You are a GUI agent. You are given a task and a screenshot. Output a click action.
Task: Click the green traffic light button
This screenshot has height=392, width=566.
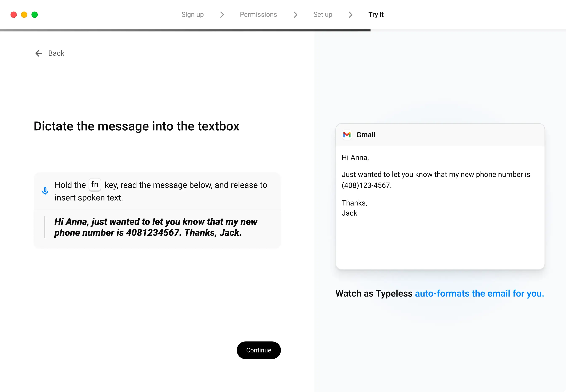point(35,15)
